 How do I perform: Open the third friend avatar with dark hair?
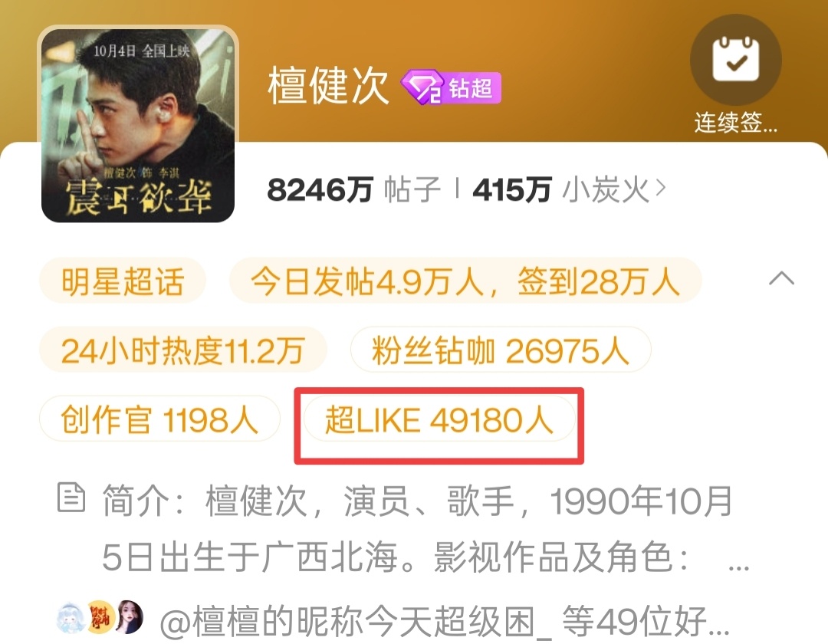click(130, 616)
